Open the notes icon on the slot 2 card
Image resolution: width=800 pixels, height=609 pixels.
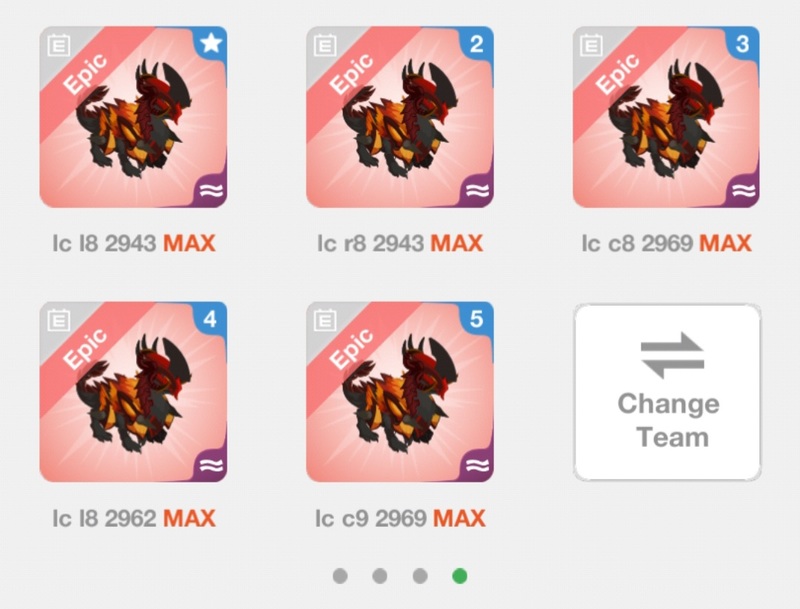[325, 45]
